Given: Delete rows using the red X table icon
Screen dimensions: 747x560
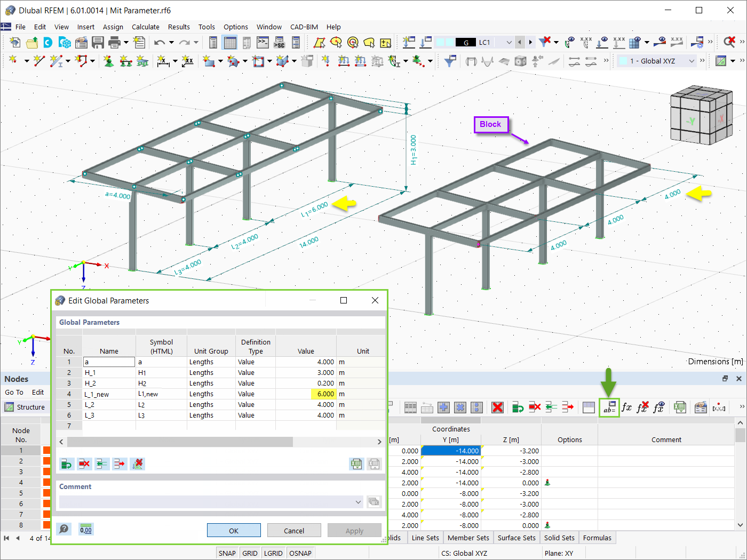Looking at the screenshot, I should pyautogui.click(x=497, y=407).
